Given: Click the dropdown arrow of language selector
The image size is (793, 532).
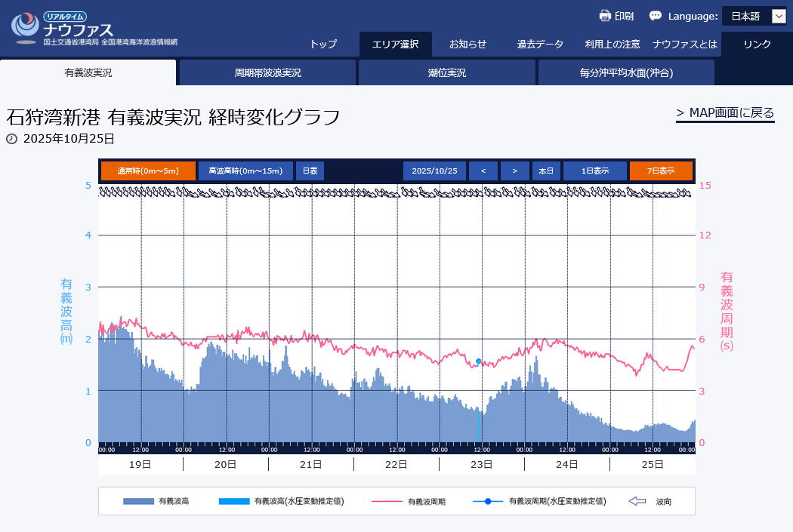Looking at the screenshot, I should tap(779, 16).
